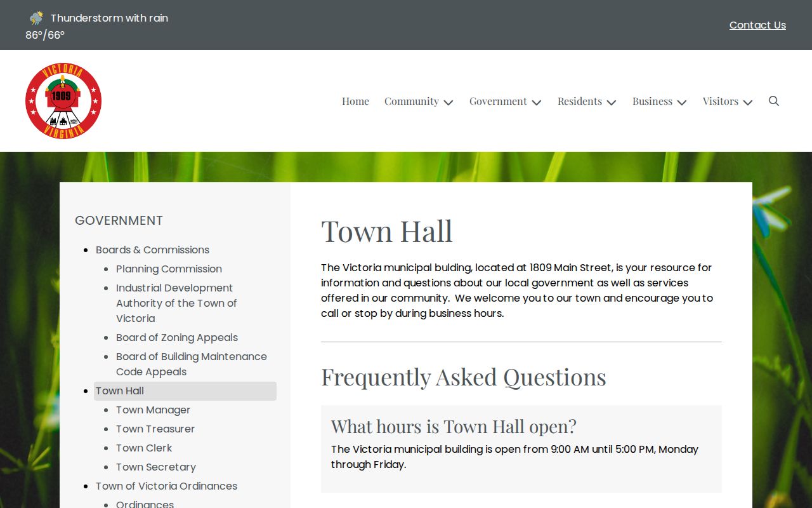Image resolution: width=812 pixels, height=508 pixels.
Task: Open Boards & Commissions in sidebar
Action: [x=152, y=250]
